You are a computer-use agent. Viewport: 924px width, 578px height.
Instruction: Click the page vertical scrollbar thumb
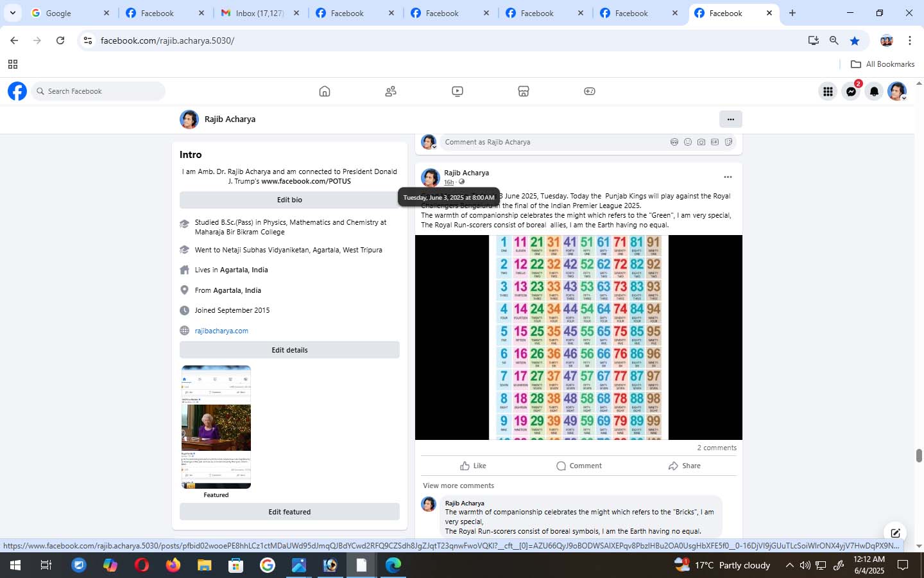pos(919,455)
